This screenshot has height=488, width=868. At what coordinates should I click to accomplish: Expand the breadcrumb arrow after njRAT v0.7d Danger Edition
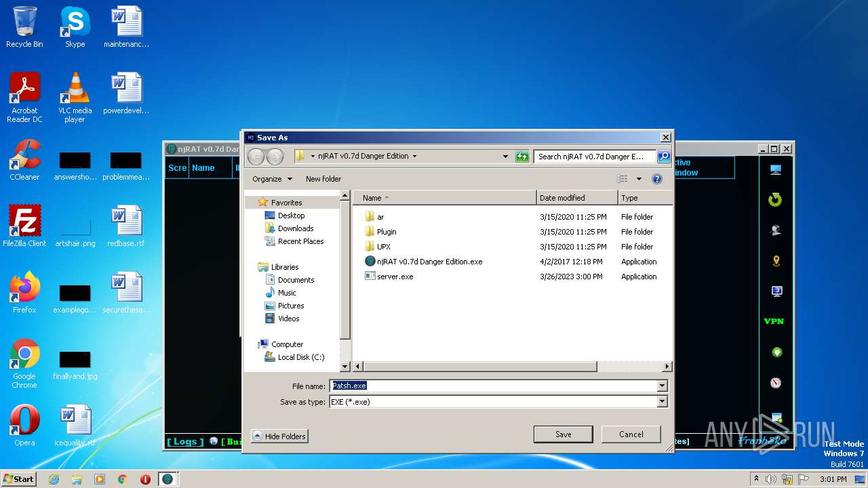(x=414, y=157)
